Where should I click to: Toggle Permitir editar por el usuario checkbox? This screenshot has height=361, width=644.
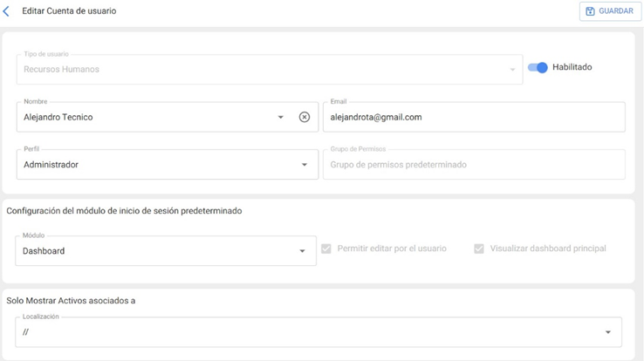point(326,249)
